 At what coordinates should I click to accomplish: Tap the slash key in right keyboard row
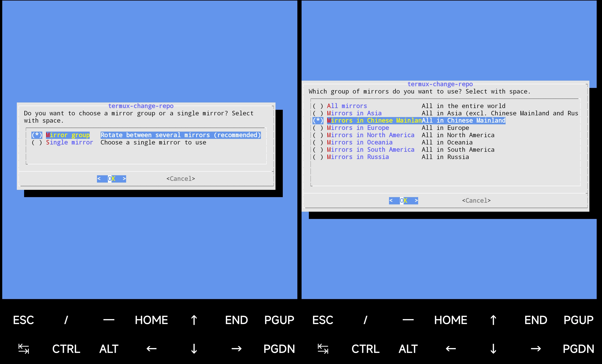(365, 320)
